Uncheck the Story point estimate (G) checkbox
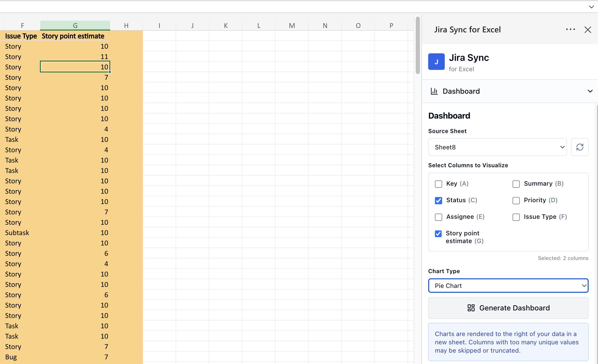Screen dimensions: 598x364 (438, 234)
